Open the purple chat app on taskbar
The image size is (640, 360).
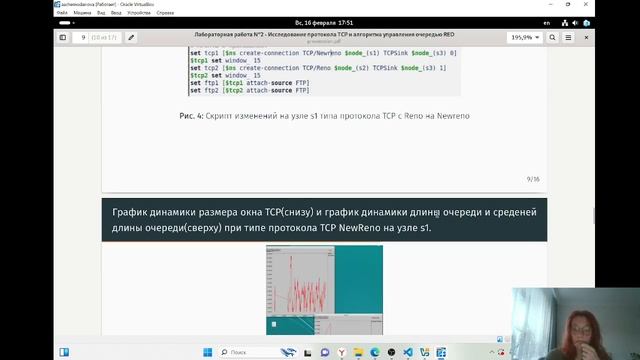325,352
